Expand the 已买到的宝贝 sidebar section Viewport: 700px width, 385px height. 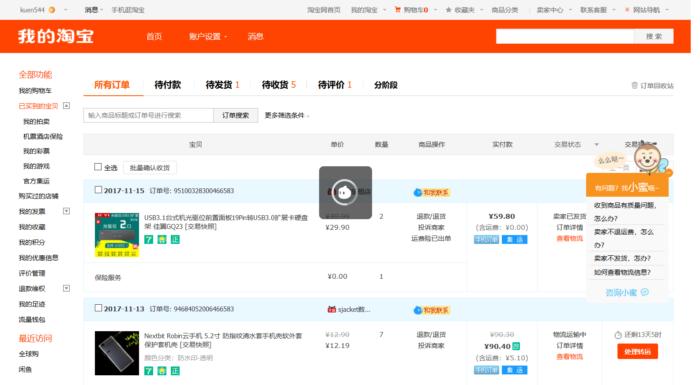67,106
